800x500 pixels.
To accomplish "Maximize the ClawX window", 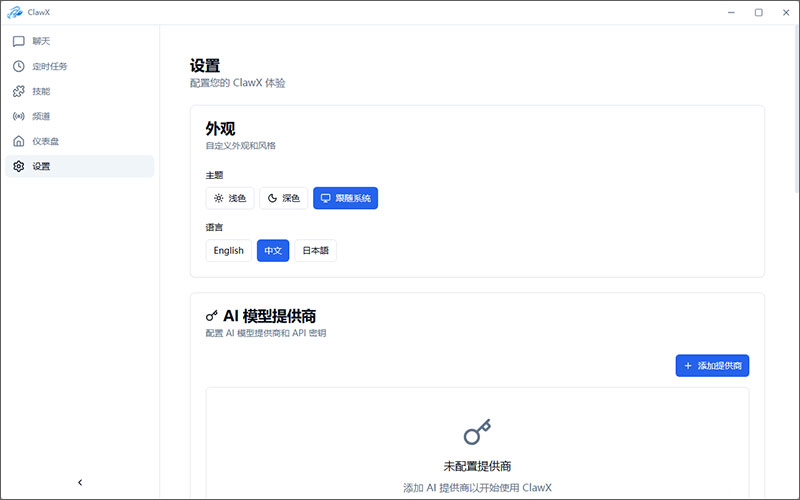I will point(759,12).
